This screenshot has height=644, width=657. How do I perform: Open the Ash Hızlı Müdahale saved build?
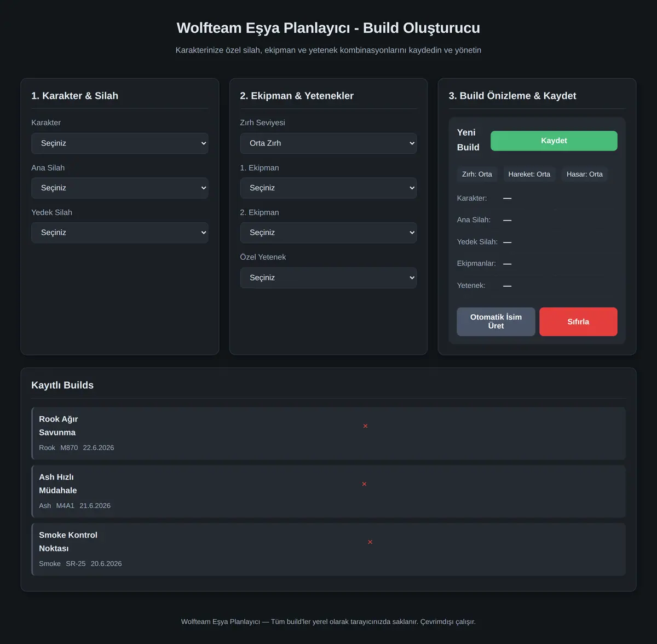pos(328,491)
